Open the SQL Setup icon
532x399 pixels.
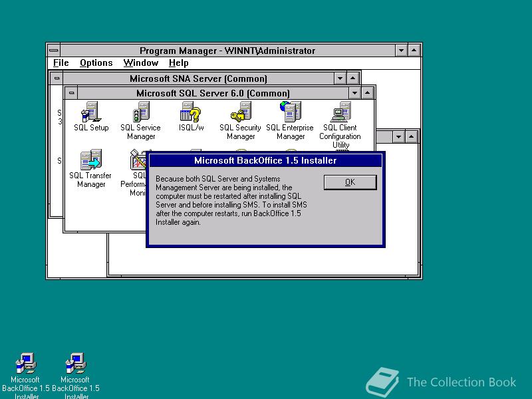[91, 116]
